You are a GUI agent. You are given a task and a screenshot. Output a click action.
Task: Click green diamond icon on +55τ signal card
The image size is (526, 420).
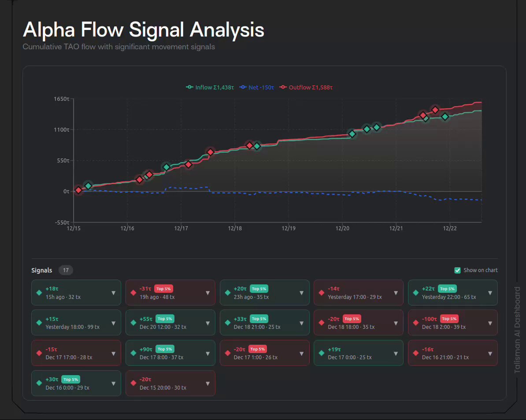133,323
